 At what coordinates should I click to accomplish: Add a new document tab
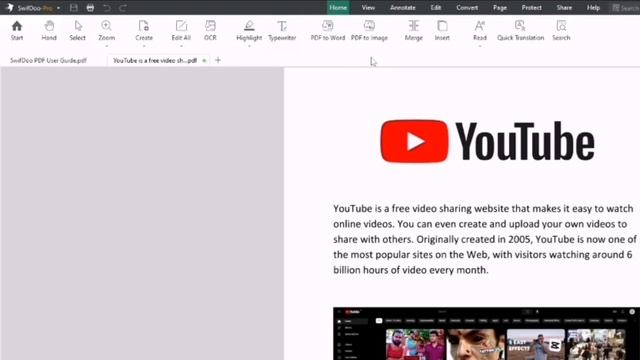pyautogui.click(x=218, y=60)
